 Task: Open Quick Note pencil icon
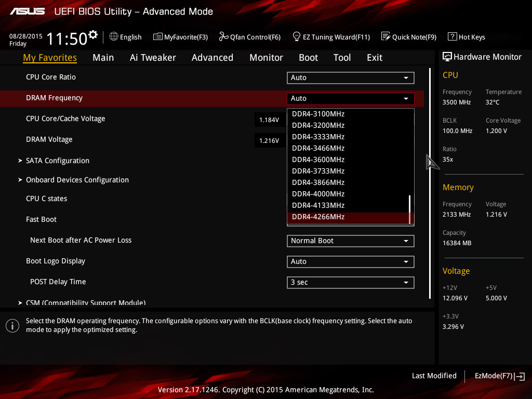[386, 36]
